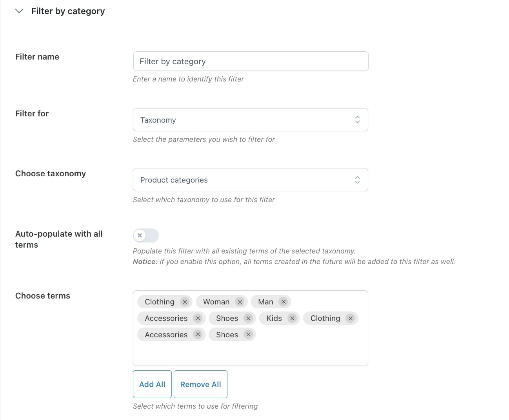The image size is (509, 420).
Task: Click the Kids chip label
Action: (274, 318)
